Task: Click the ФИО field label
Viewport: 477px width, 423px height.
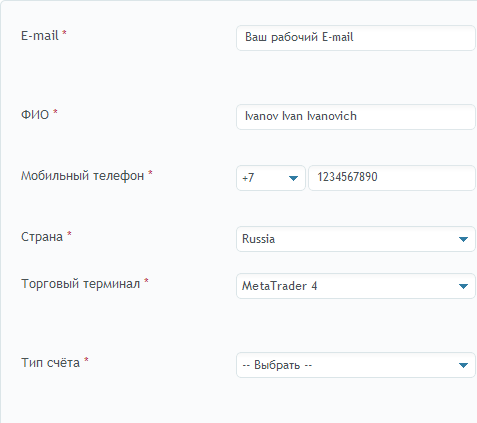Action: click(x=35, y=115)
